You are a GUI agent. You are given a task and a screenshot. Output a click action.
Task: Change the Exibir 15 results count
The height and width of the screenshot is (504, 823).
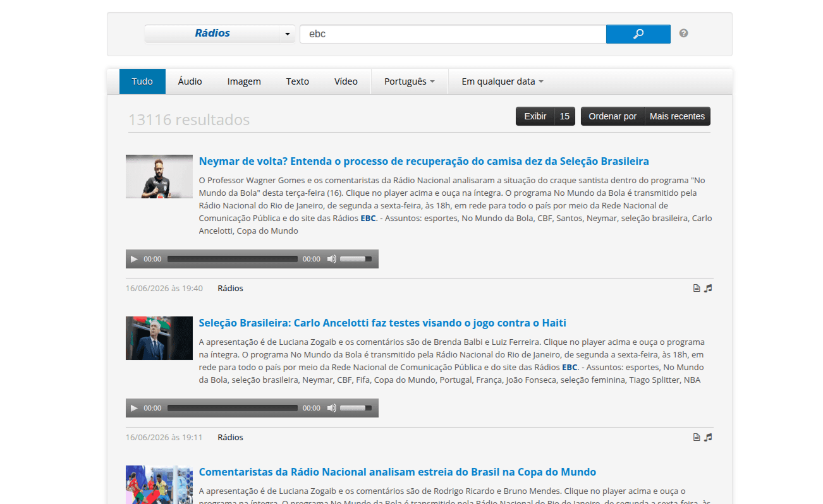(x=546, y=116)
